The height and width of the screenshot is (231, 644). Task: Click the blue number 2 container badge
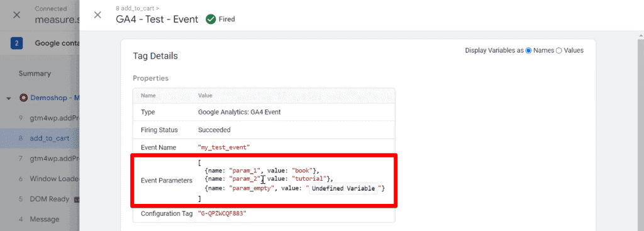16,43
